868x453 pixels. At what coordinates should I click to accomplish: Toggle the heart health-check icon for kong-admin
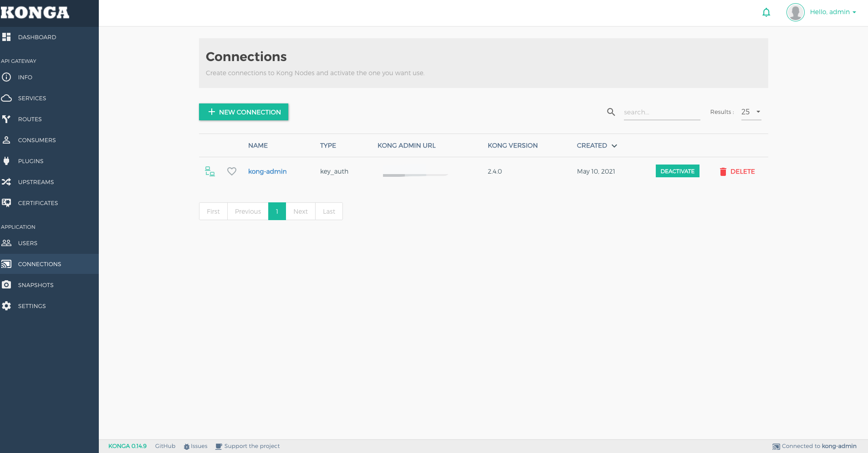[x=232, y=171]
